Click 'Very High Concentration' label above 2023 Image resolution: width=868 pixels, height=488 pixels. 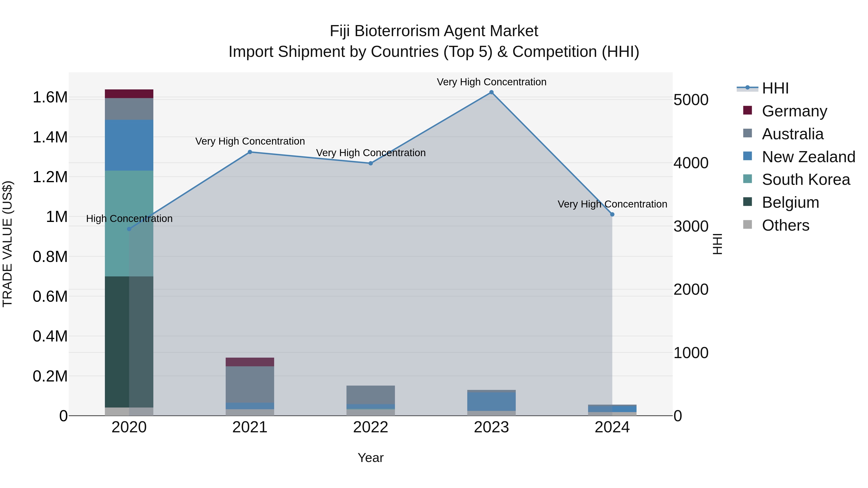492,82
